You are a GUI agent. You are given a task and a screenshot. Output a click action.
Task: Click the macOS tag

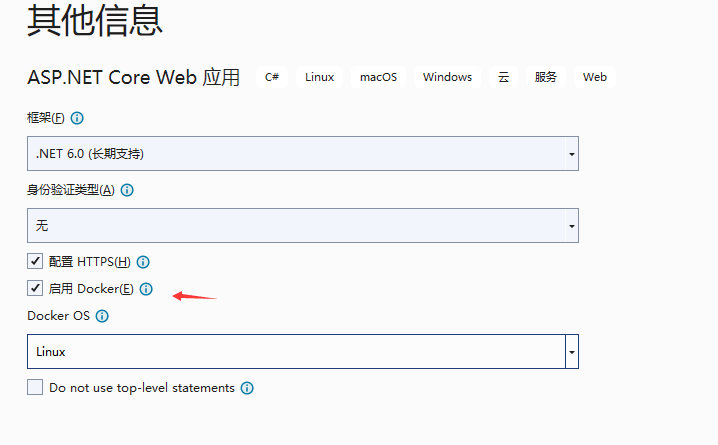pyautogui.click(x=378, y=77)
